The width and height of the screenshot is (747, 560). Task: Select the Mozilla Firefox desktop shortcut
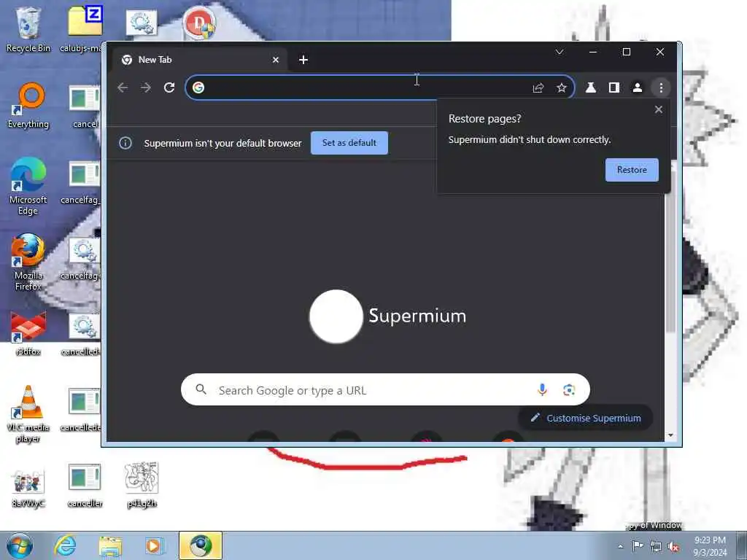click(x=28, y=262)
